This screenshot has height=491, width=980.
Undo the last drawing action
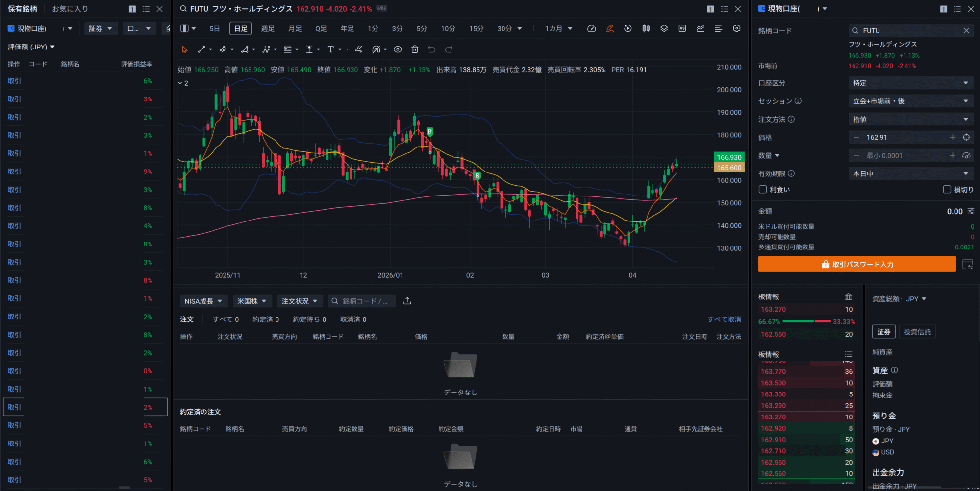pyautogui.click(x=431, y=49)
